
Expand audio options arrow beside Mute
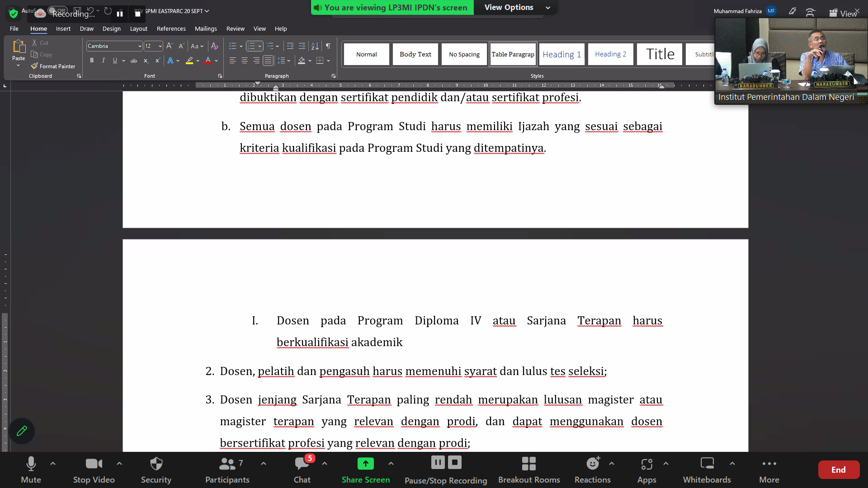tap(53, 464)
